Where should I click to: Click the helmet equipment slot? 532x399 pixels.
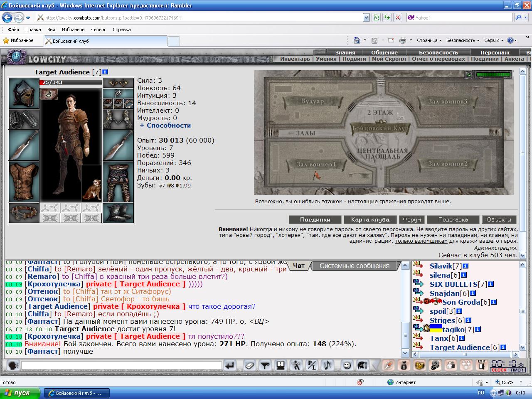tap(24, 93)
